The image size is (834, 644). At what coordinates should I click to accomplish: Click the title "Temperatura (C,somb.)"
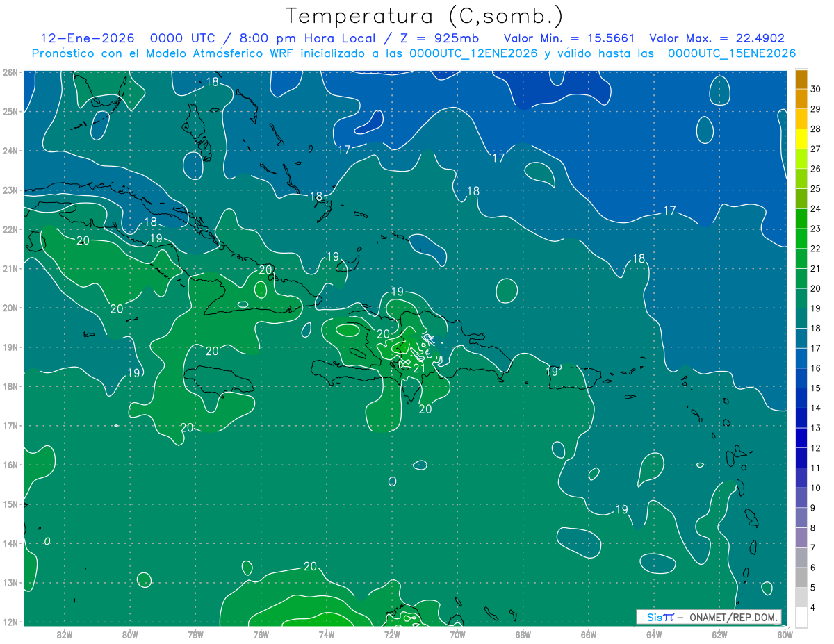(424, 17)
